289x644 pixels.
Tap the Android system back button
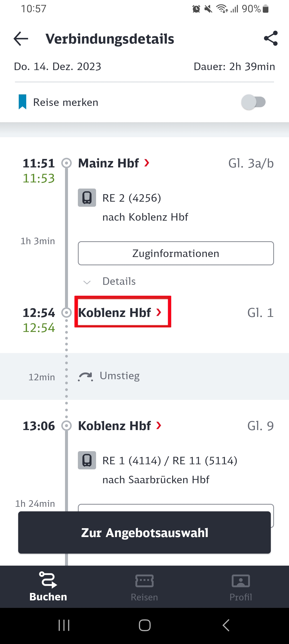click(226, 625)
